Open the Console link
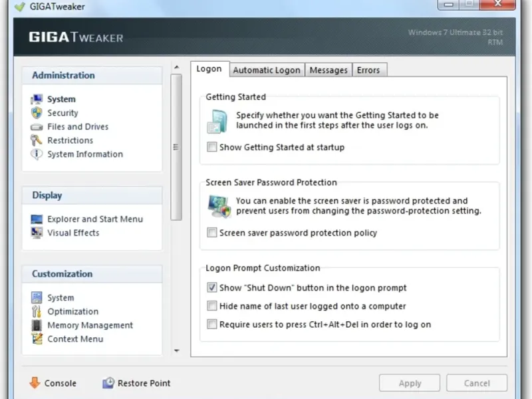532x399 pixels. coord(53,384)
